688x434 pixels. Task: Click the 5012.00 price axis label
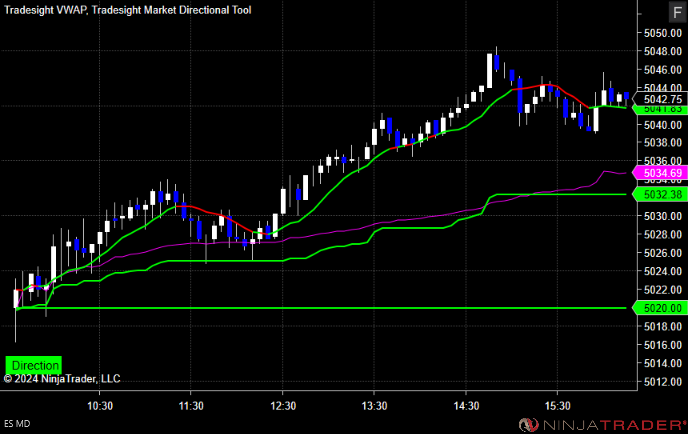coord(663,382)
